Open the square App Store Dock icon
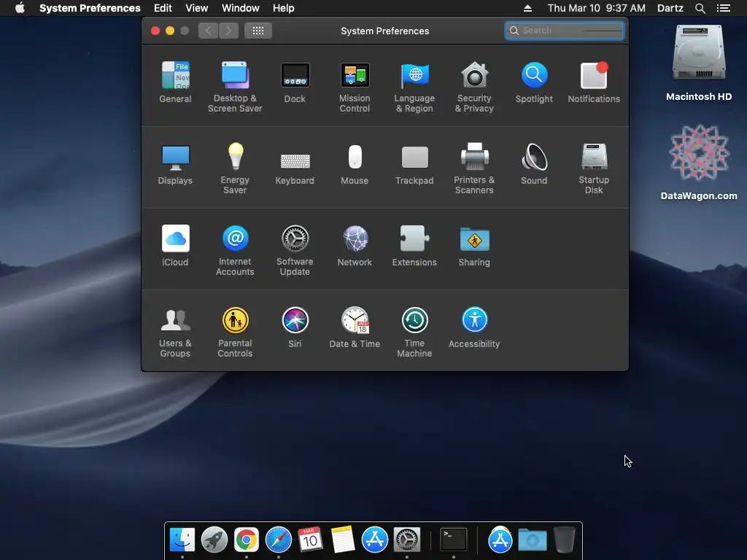747x560 pixels. [x=374, y=540]
